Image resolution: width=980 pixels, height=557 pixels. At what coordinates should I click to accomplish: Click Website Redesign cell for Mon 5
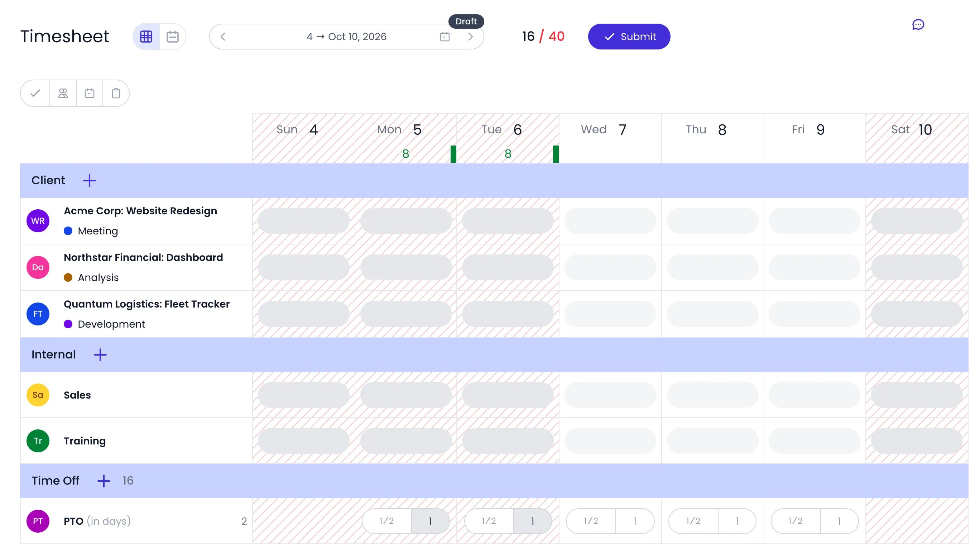tap(406, 221)
